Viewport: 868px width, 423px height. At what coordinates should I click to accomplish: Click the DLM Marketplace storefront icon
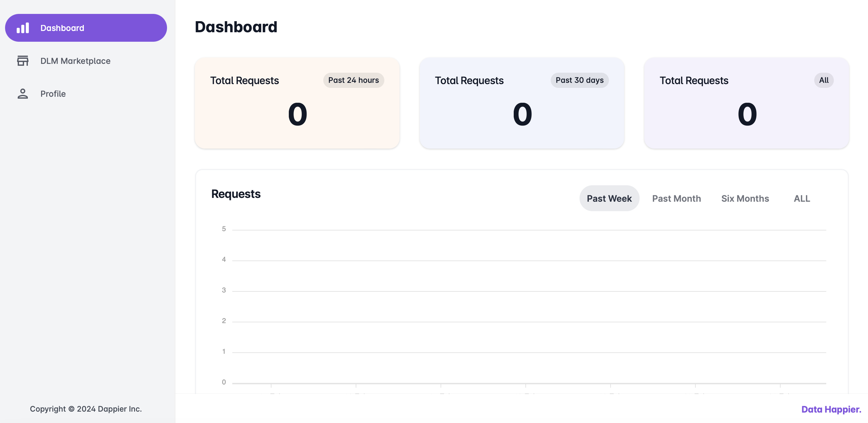[x=23, y=61]
